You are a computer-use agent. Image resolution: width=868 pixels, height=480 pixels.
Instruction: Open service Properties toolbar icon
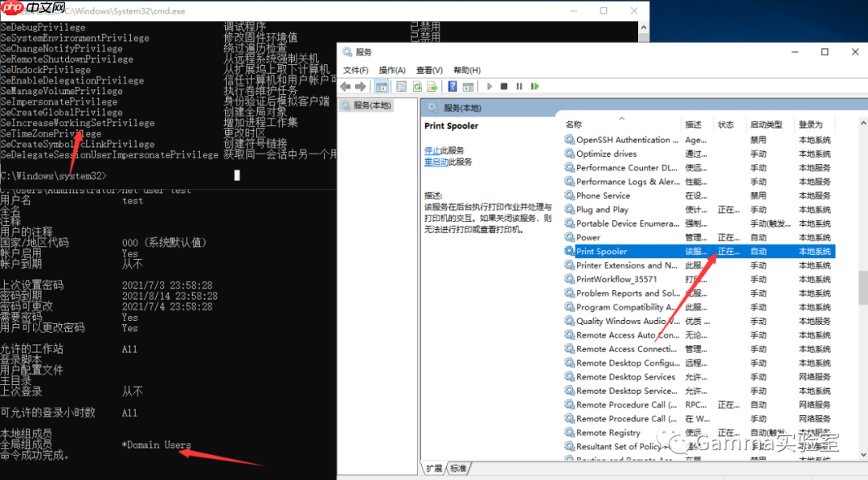pos(401,86)
